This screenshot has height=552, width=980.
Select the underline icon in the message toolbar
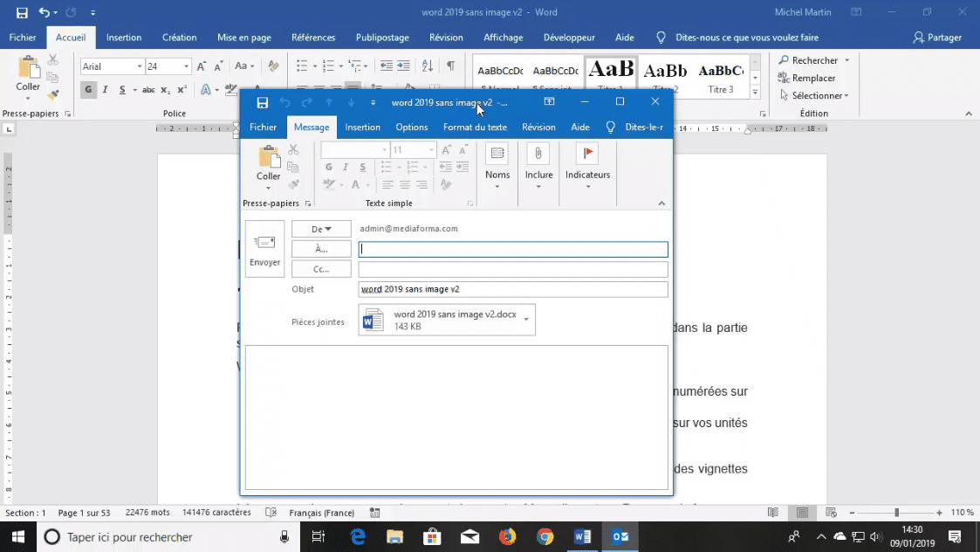point(363,167)
